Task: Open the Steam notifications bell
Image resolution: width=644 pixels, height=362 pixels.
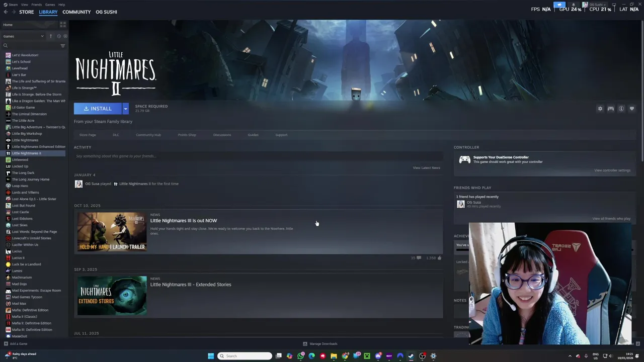Action: [573, 5]
